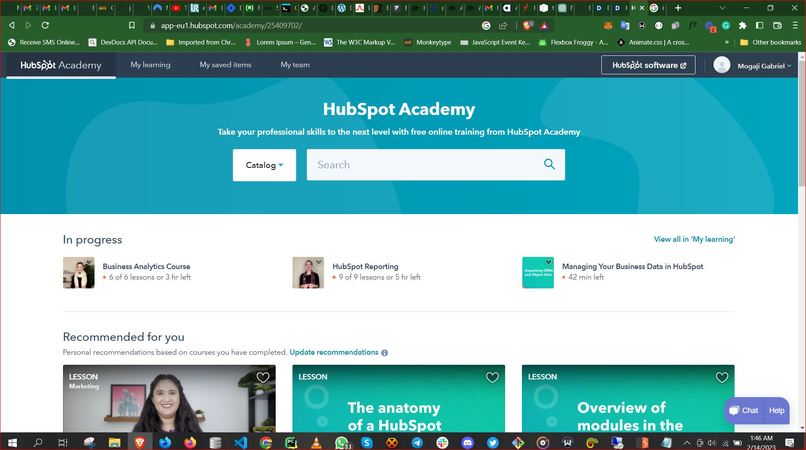This screenshot has height=450, width=806.
Task: Click the bookmark page icon in address bar
Action: tap(132, 25)
